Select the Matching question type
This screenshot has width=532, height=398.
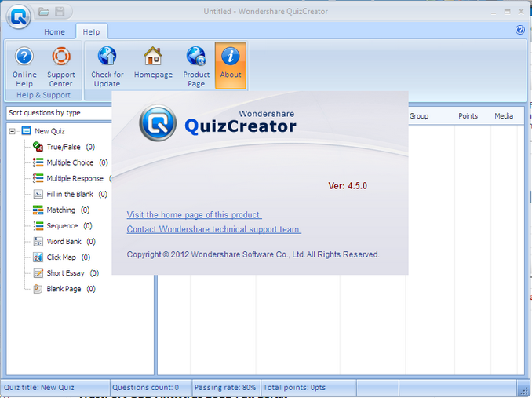tap(61, 210)
